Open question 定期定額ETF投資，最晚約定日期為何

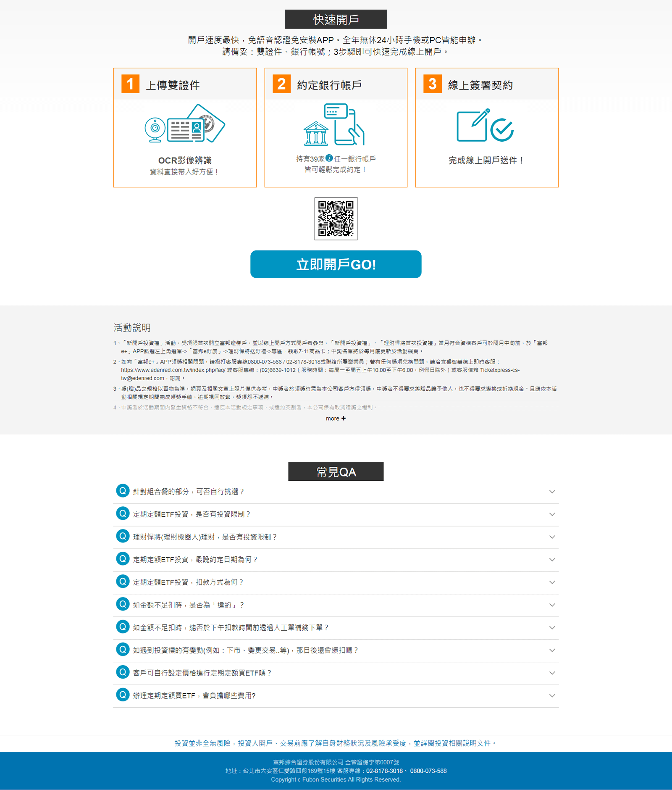coord(195,560)
